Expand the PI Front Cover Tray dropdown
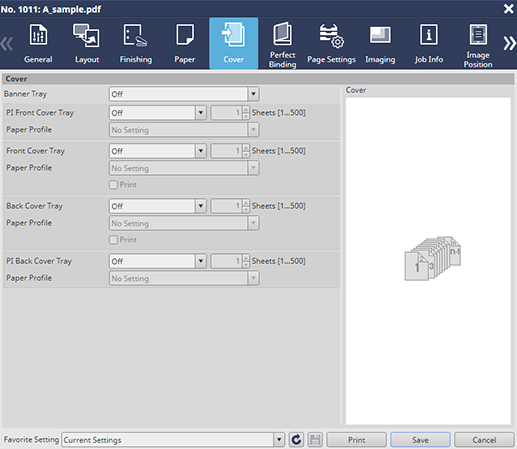Image resolution: width=517 pixels, height=449 pixels. [201, 113]
